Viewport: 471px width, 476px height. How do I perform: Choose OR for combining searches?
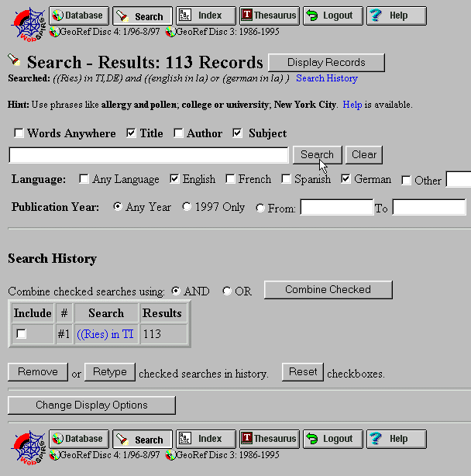coord(227,291)
